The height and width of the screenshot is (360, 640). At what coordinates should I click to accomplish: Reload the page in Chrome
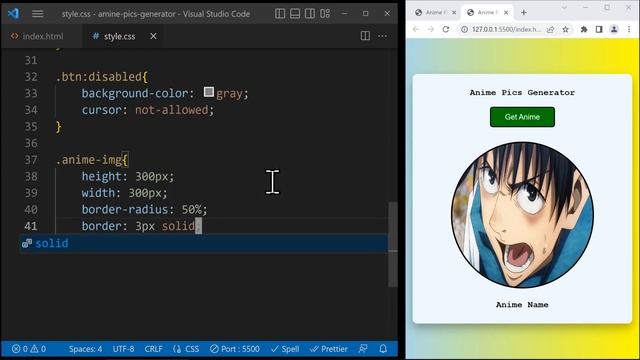tap(446, 29)
